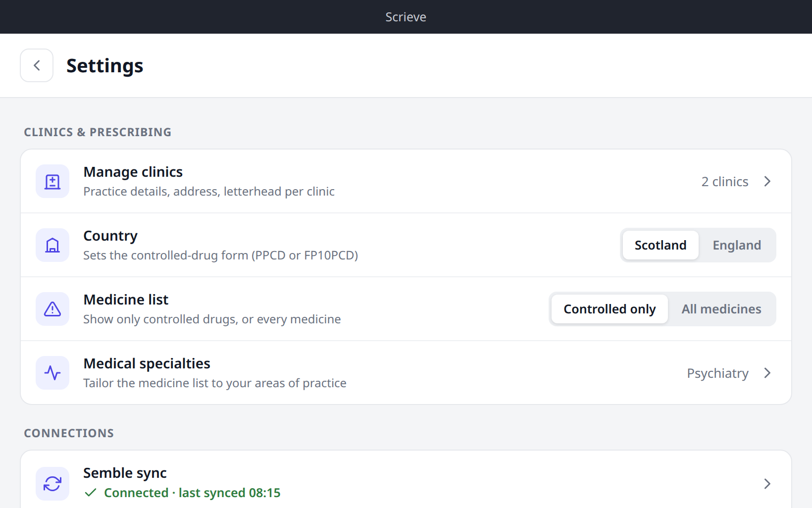Click the Scrieve app title

406,17
